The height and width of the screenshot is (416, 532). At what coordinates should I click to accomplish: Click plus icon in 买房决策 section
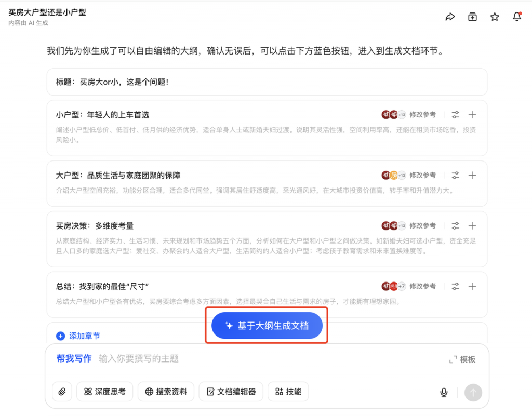pyautogui.click(x=472, y=226)
